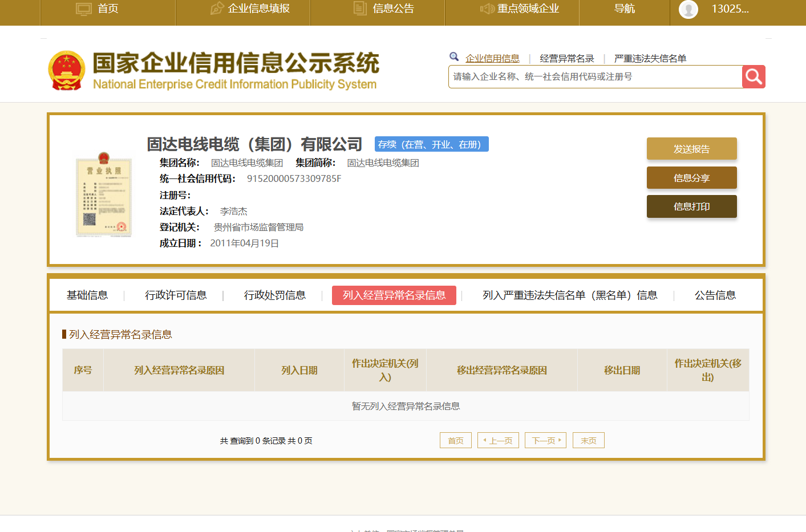806x532 pixels.
Task: Focus the enterprise name search input
Action: (x=595, y=76)
